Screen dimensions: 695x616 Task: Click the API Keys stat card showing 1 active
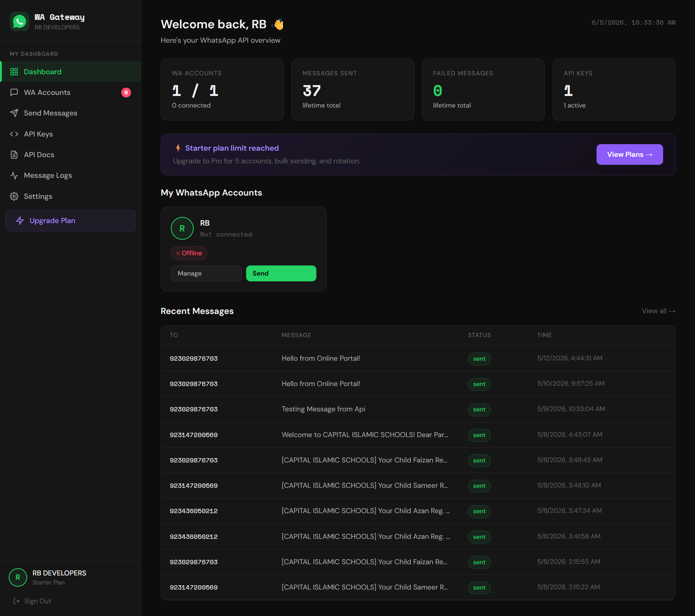pyautogui.click(x=614, y=89)
